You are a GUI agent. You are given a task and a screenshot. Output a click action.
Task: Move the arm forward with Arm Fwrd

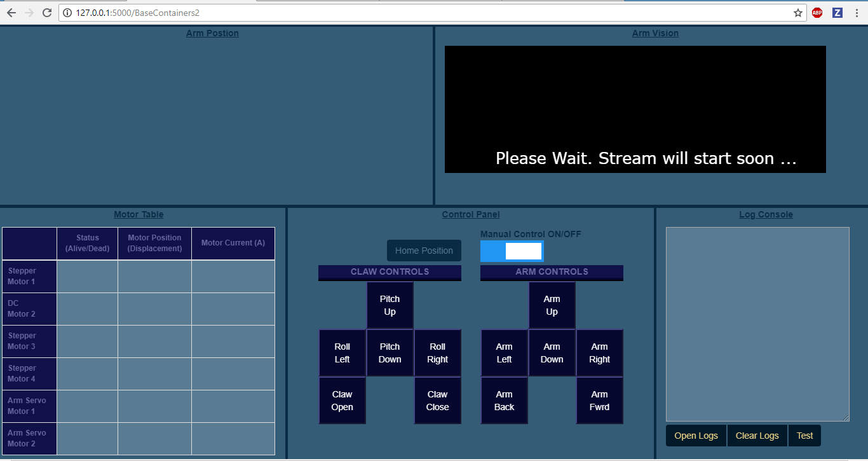coord(599,400)
